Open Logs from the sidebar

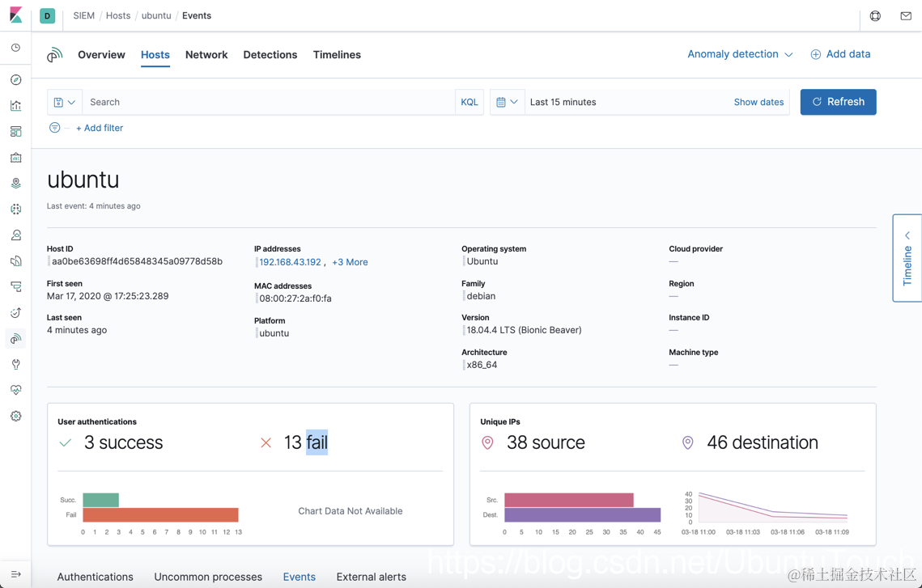point(16,260)
